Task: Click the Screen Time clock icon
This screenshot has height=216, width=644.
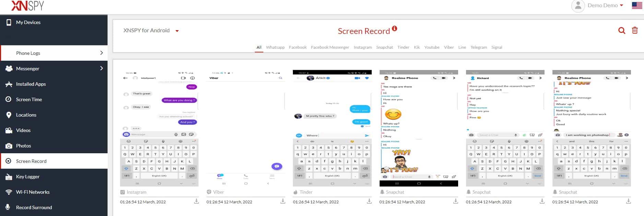Action: [x=9, y=99]
